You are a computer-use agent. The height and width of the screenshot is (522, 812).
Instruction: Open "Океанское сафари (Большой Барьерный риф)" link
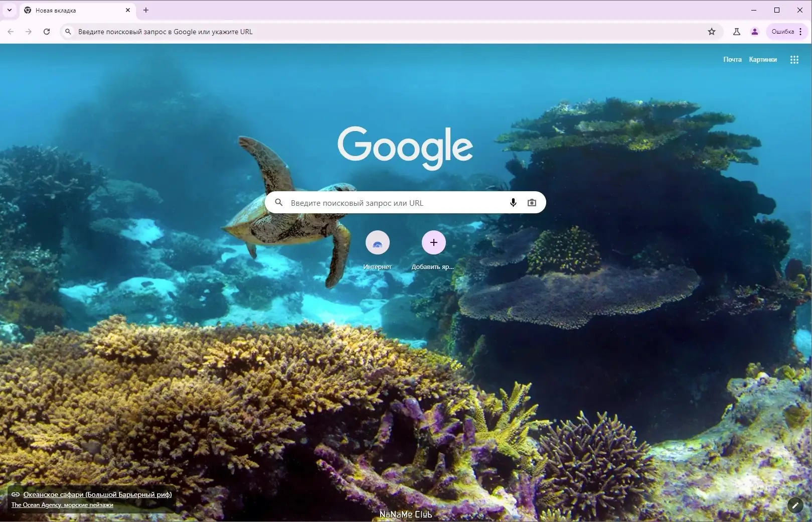pos(97,494)
